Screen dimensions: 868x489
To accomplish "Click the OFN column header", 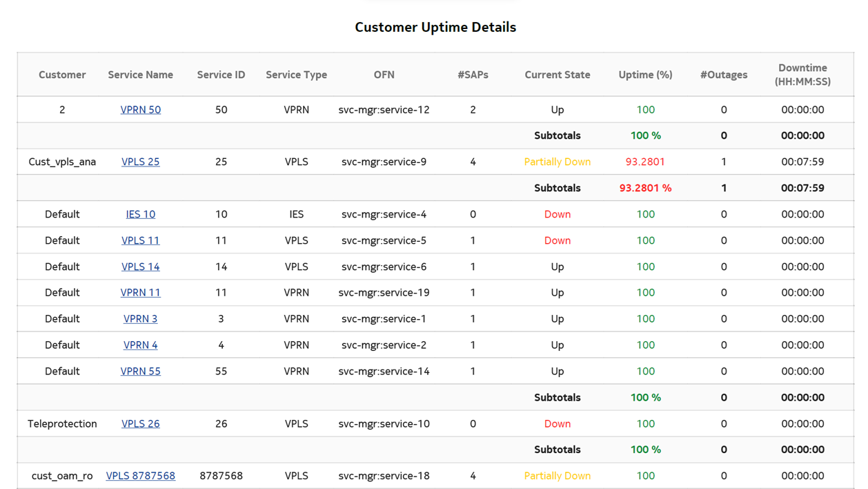I will [x=384, y=75].
